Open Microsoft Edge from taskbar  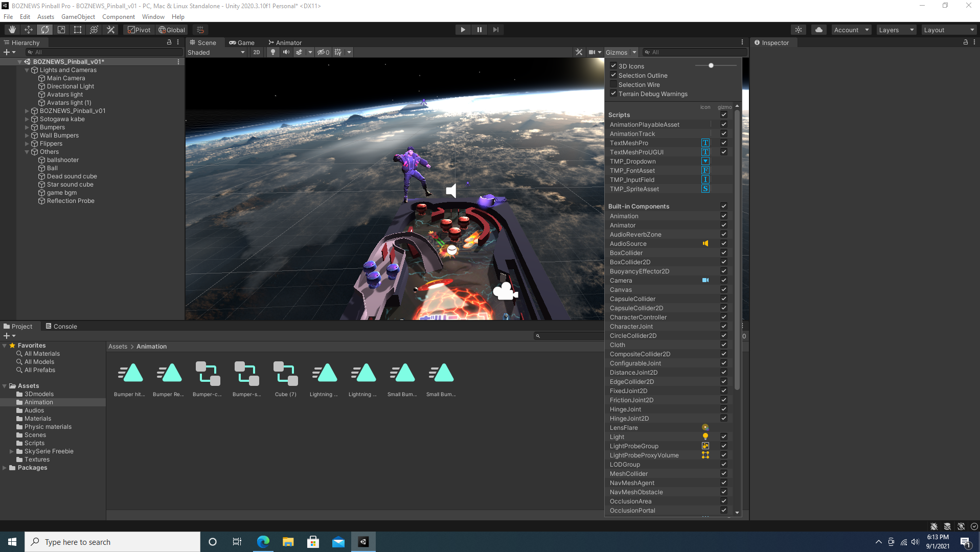tap(263, 542)
